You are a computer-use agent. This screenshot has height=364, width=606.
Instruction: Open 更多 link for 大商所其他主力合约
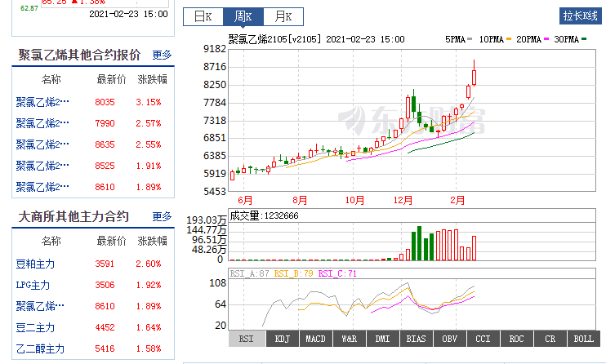[x=162, y=216]
